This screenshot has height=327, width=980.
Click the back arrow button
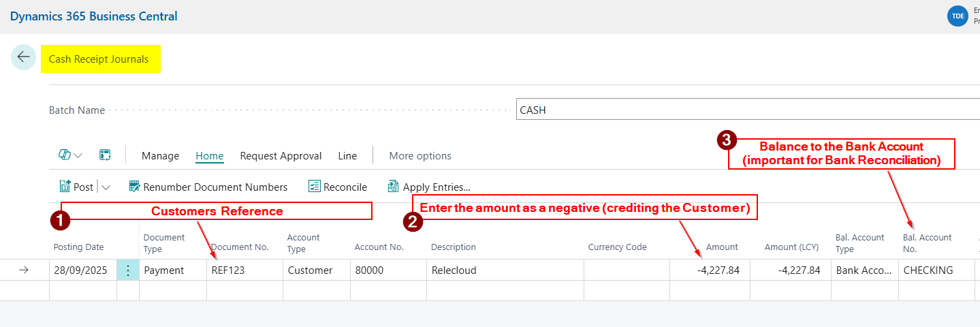[x=23, y=57]
